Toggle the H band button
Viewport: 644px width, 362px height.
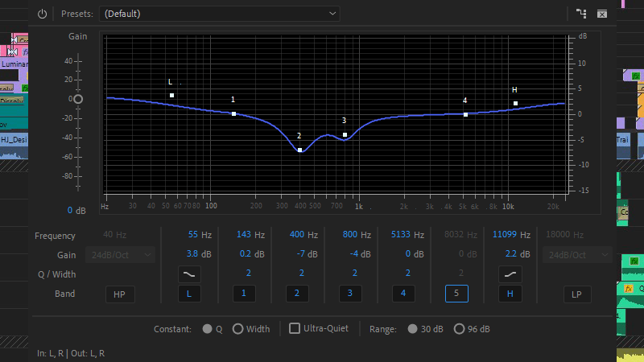510,294
